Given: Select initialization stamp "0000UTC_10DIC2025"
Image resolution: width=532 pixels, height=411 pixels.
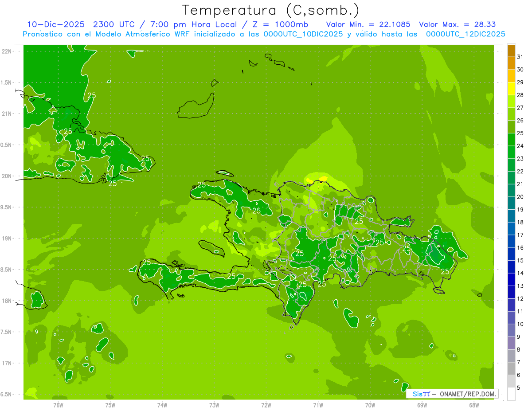Looking at the screenshot, I should (x=303, y=34).
